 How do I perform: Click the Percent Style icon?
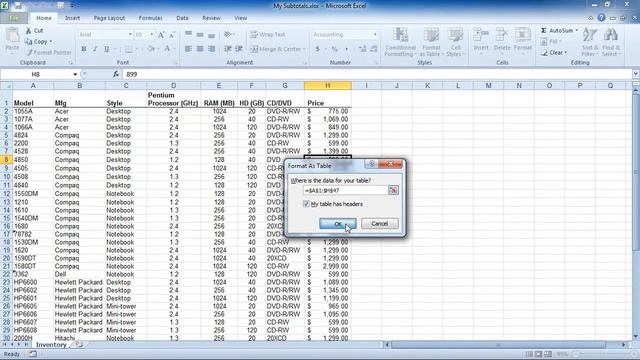tap(335, 49)
